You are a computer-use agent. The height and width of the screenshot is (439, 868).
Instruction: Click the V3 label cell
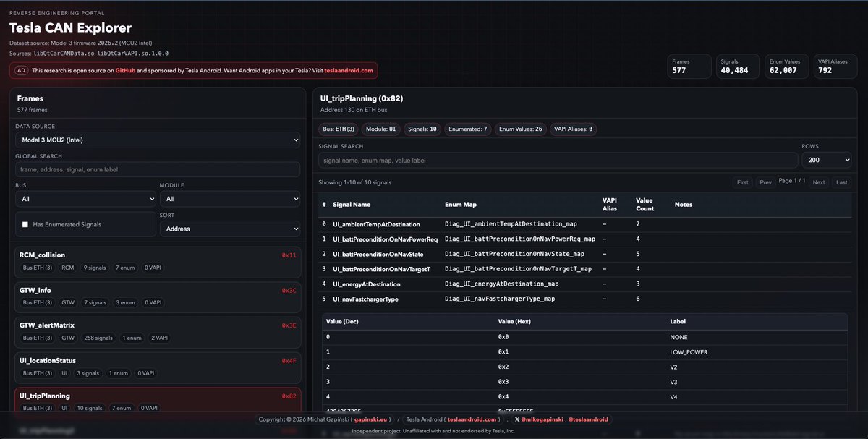pos(675,382)
